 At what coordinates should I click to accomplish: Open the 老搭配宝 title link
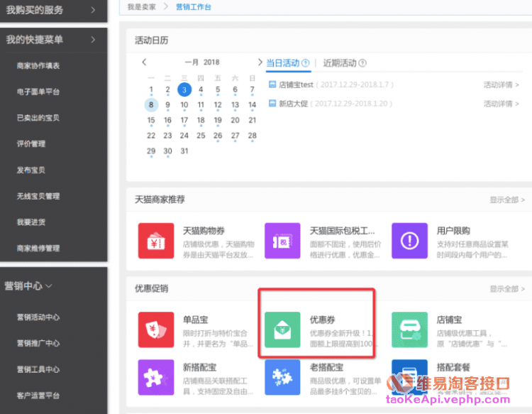click(327, 367)
